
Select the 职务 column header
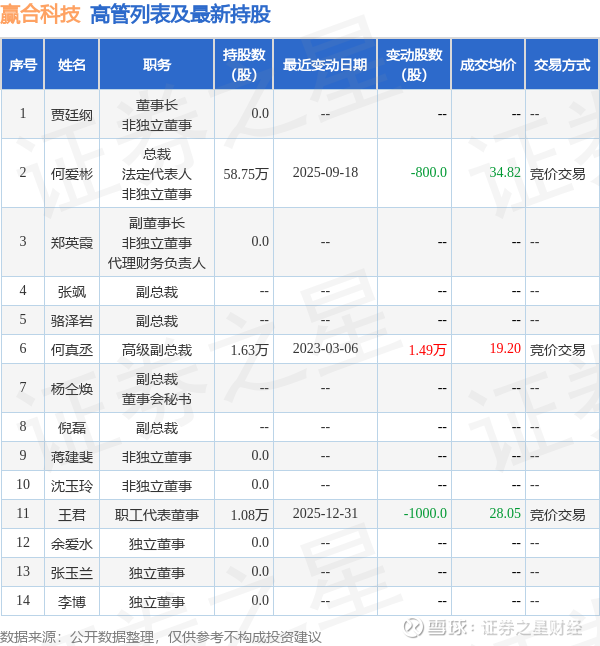[x=157, y=64]
